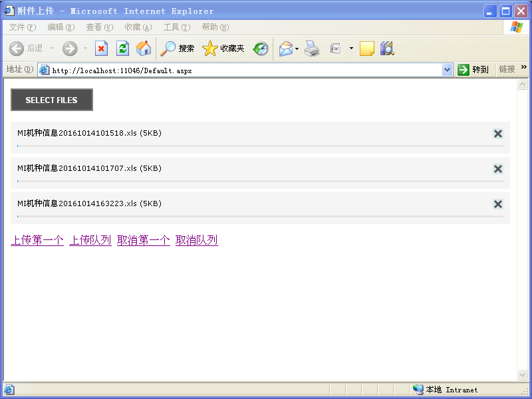Expand the Forward button history dropdown
This screenshot has width=532, height=399.
pyautogui.click(x=86, y=49)
